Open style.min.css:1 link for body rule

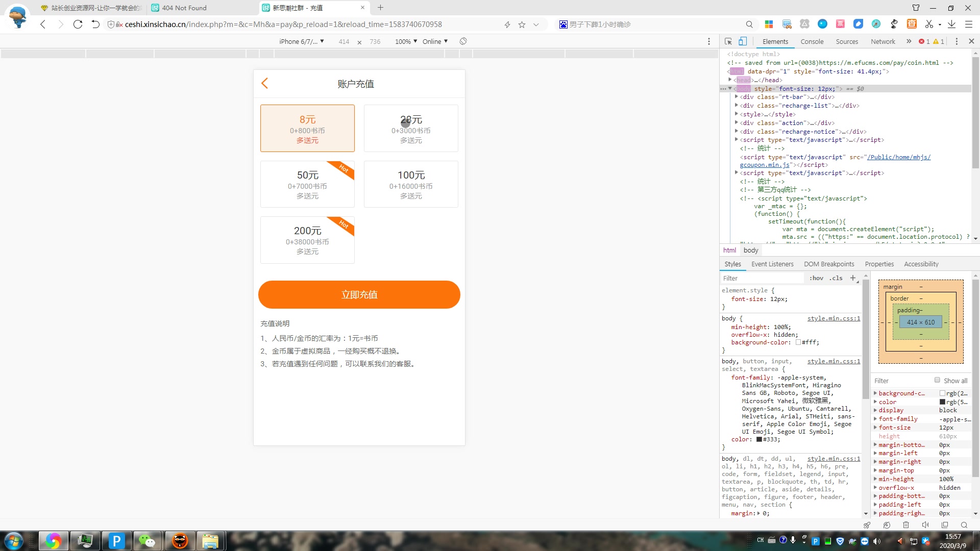pyautogui.click(x=834, y=318)
